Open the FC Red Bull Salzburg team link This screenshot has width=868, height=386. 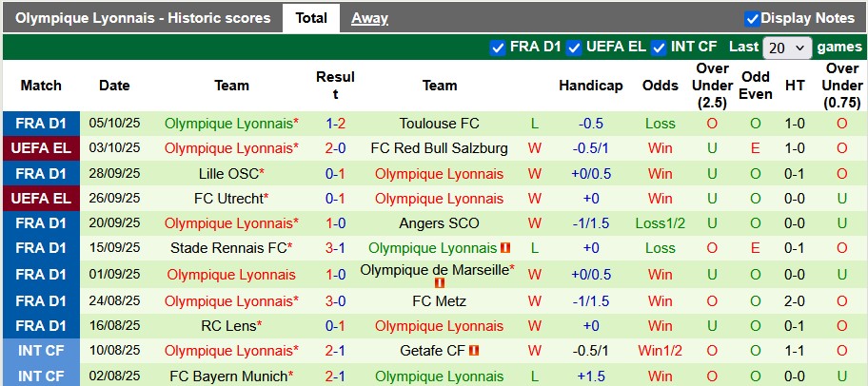point(440,148)
